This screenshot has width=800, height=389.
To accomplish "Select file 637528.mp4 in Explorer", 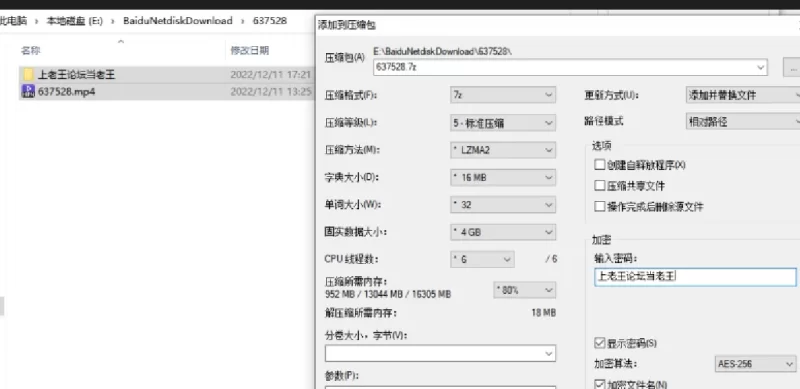I will coord(66,92).
